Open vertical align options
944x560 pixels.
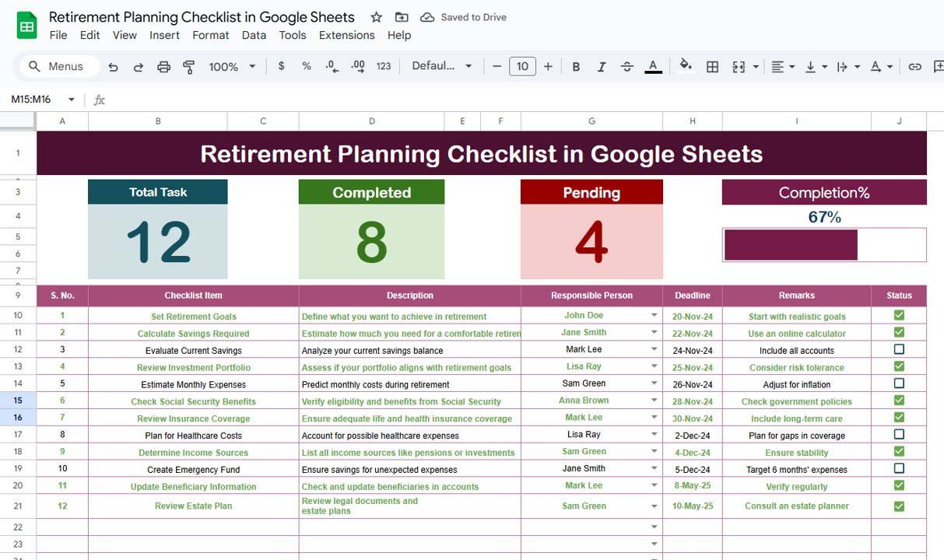[x=816, y=67]
